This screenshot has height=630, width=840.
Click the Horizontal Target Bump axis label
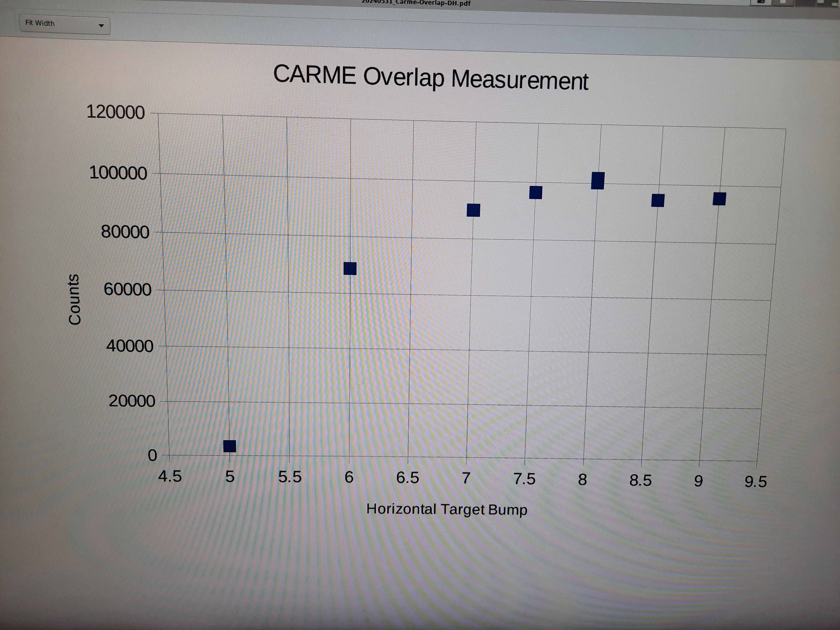447,509
